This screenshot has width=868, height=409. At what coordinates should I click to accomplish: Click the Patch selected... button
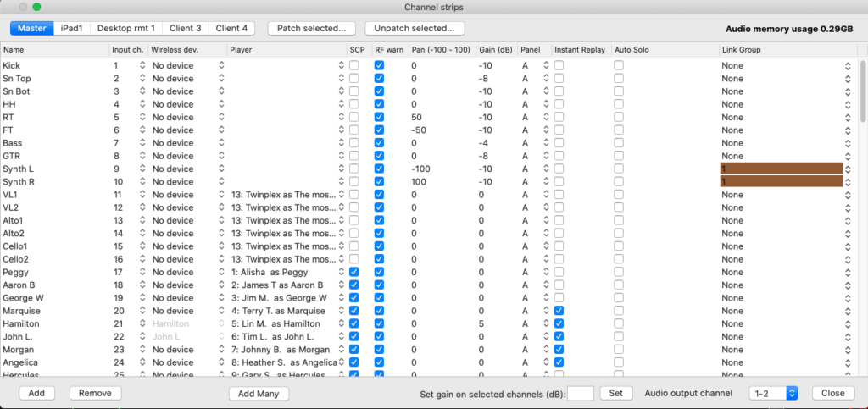pos(311,28)
